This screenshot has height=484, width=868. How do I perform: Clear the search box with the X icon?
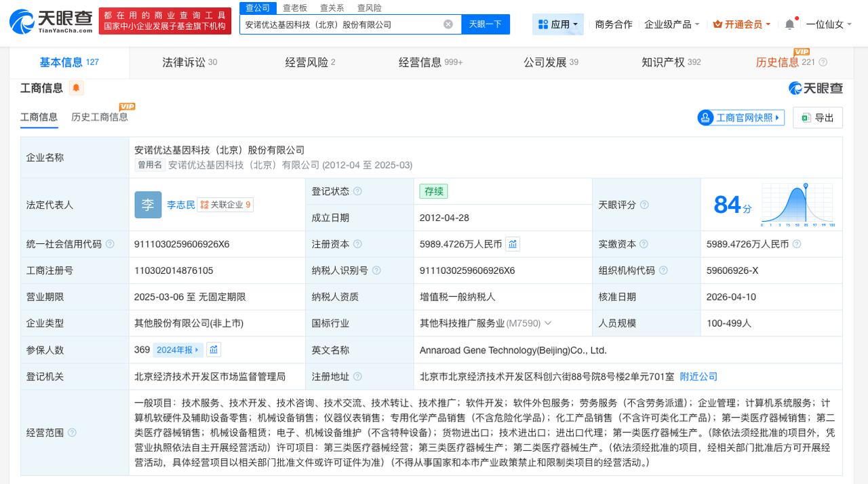448,24
